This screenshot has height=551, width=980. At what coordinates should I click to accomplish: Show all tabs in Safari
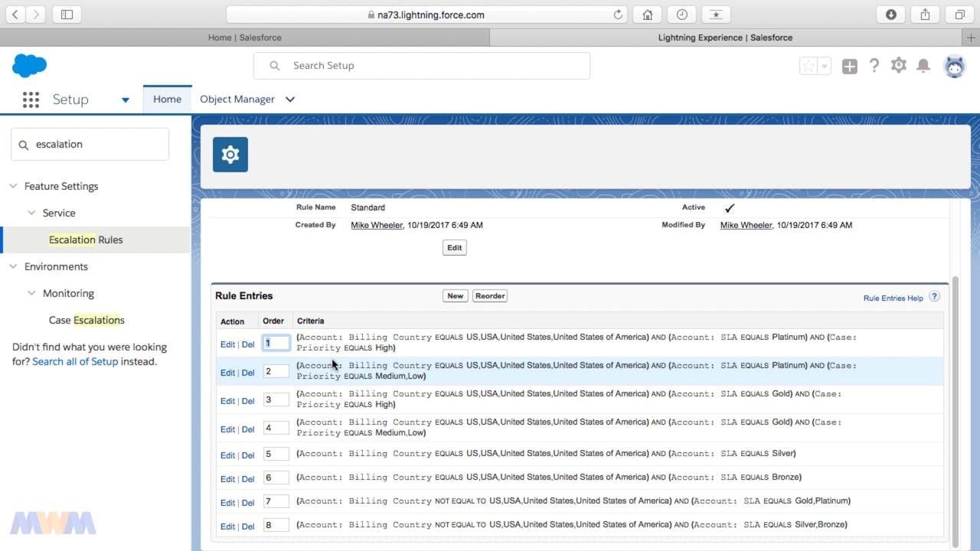pyautogui.click(x=959, y=15)
